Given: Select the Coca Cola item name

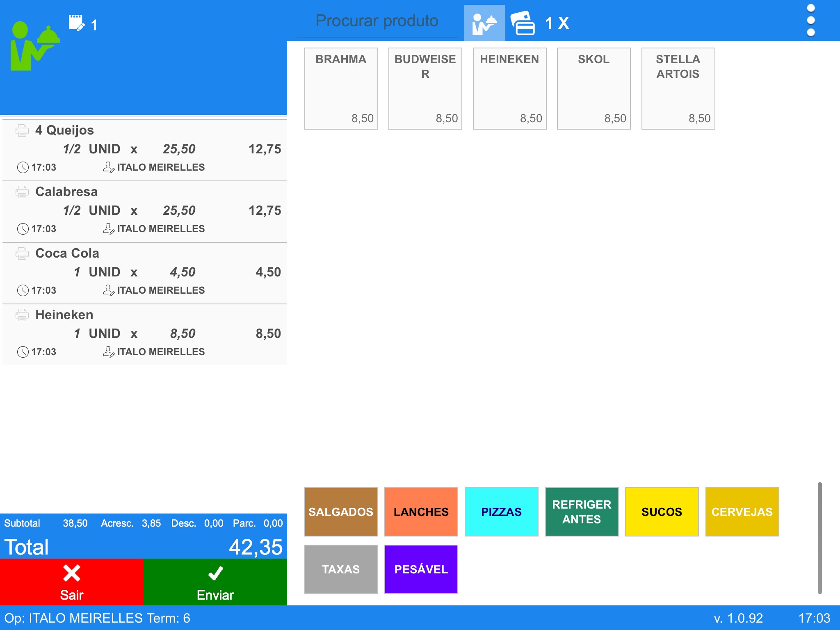Looking at the screenshot, I should click(x=67, y=253).
